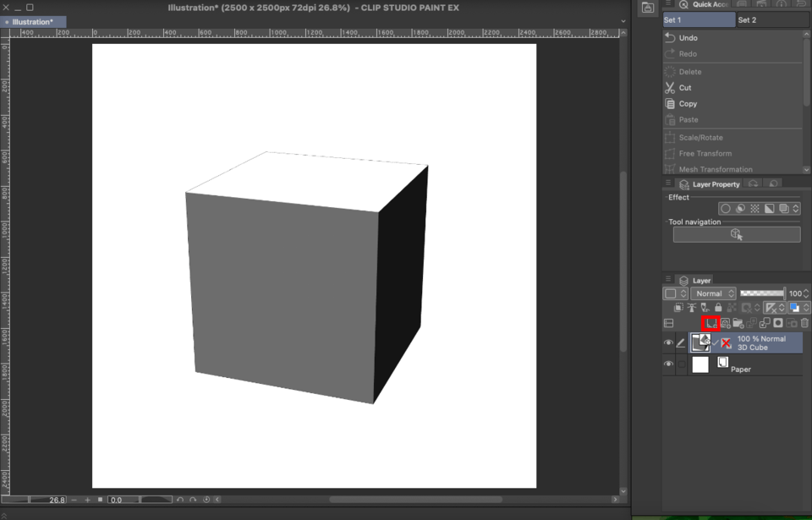Apply Extract line effect icon
Viewport: 812px width, 520px height.
point(741,208)
